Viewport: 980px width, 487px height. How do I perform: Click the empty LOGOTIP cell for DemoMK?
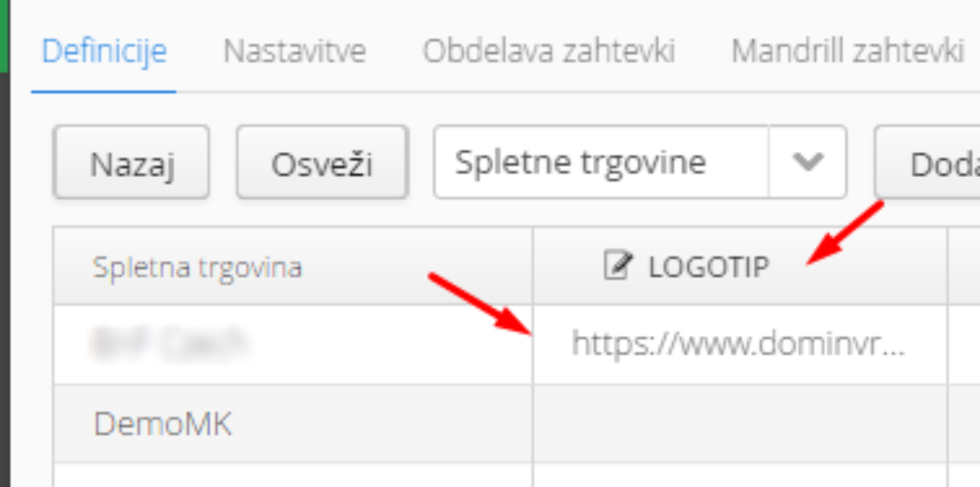pyautogui.click(x=740, y=424)
